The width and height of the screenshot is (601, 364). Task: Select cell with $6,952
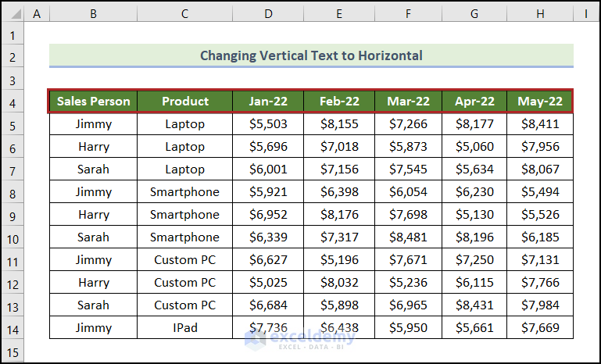click(268, 215)
